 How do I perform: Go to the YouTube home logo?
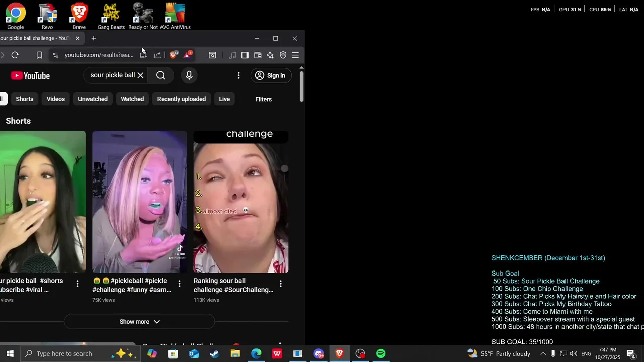click(30, 76)
